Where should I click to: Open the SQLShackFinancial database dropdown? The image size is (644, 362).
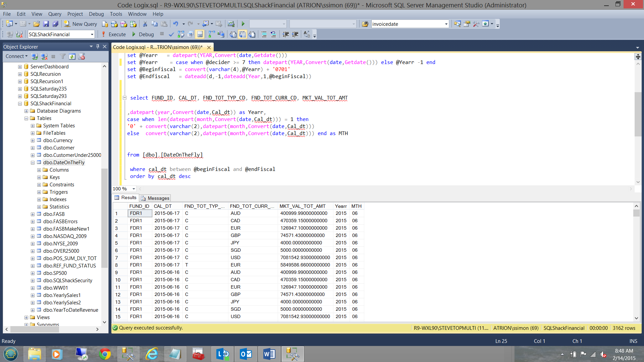[92, 34]
